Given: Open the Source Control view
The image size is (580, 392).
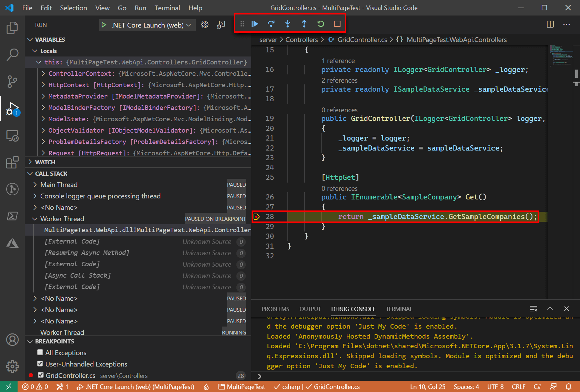Looking at the screenshot, I should pyautogui.click(x=12, y=82).
